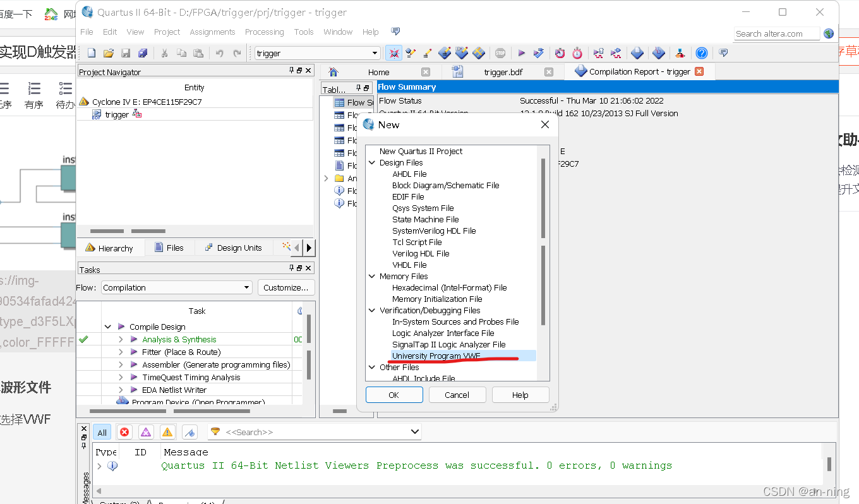Open the message search dropdown arrow
Screen dimensions: 859x504
(x=415, y=432)
